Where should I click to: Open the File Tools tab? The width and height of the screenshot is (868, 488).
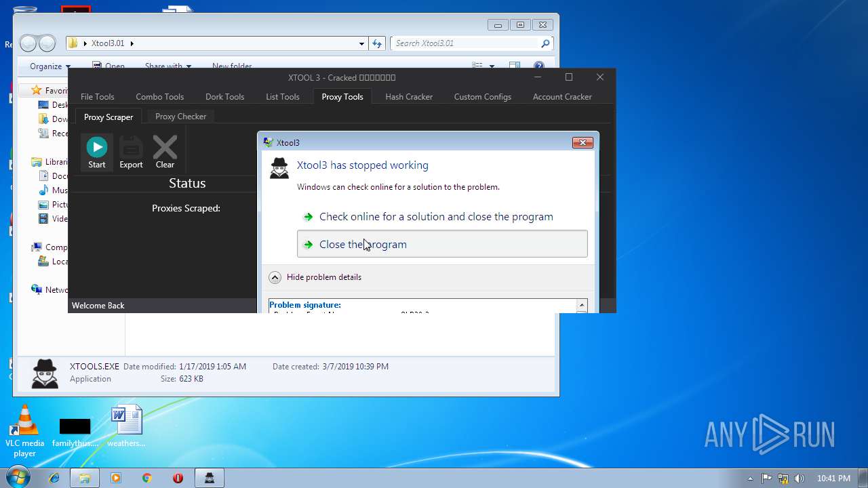pos(98,97)
